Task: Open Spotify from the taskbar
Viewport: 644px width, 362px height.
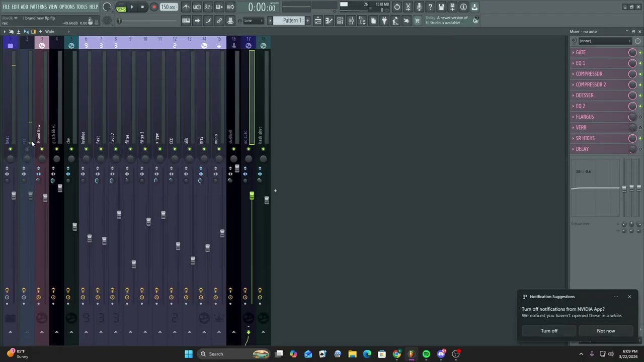Action: tap(426, 354)
